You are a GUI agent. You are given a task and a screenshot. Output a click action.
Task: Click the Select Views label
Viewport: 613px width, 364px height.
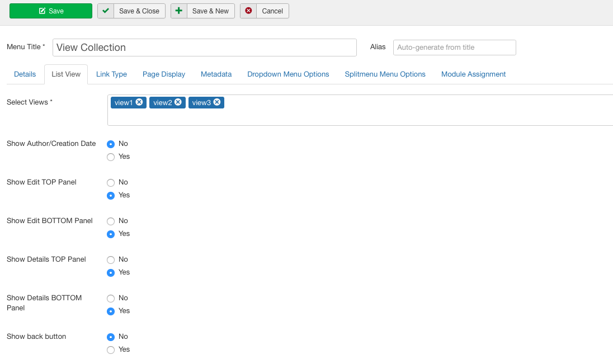29,102
